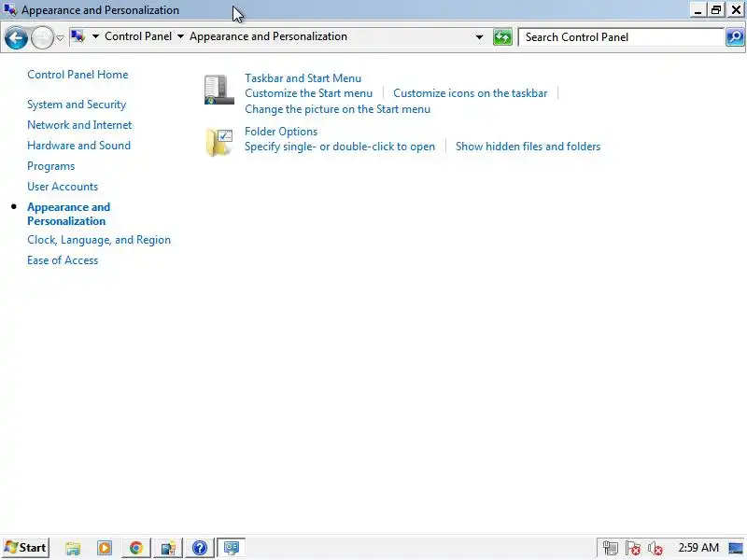
Task: Expand arrow after Control Panel breadcrumb
Action: pyautogui.click(x=180, y=36)
